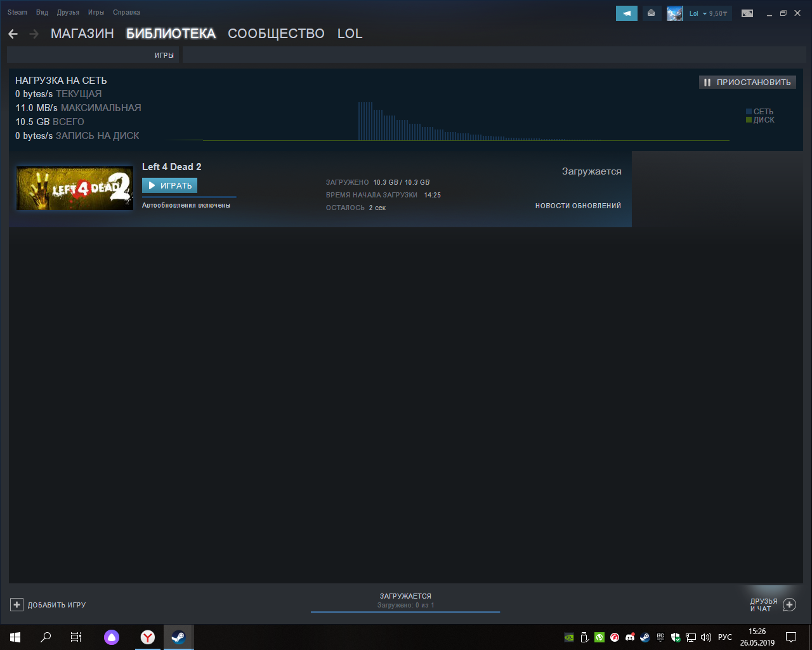
Task: Open the Steam inbox envelope icon
Action: tap(652, 13)
